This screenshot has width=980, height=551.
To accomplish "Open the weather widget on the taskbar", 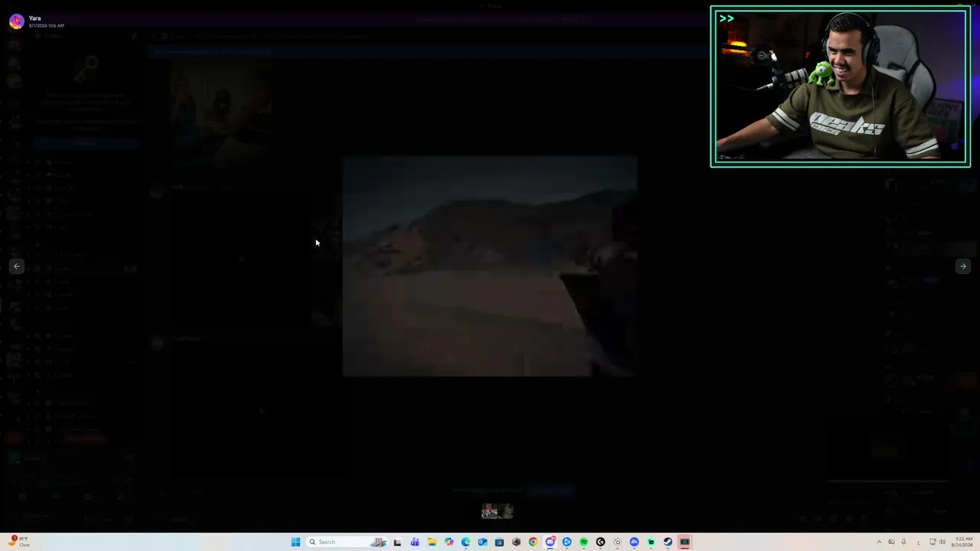I will coord(20,542).
